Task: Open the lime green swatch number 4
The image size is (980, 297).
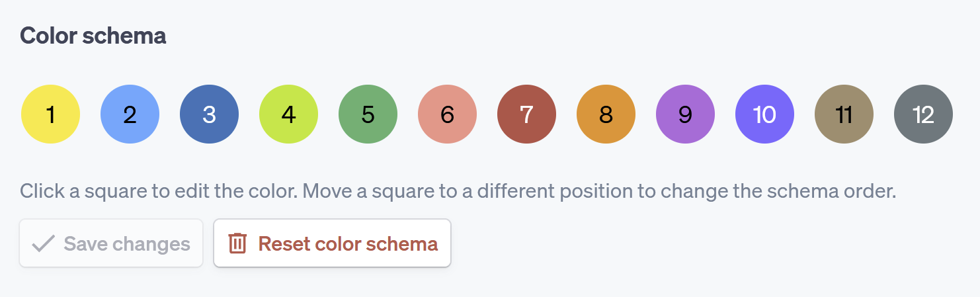Action: click(x=288, y=114)
